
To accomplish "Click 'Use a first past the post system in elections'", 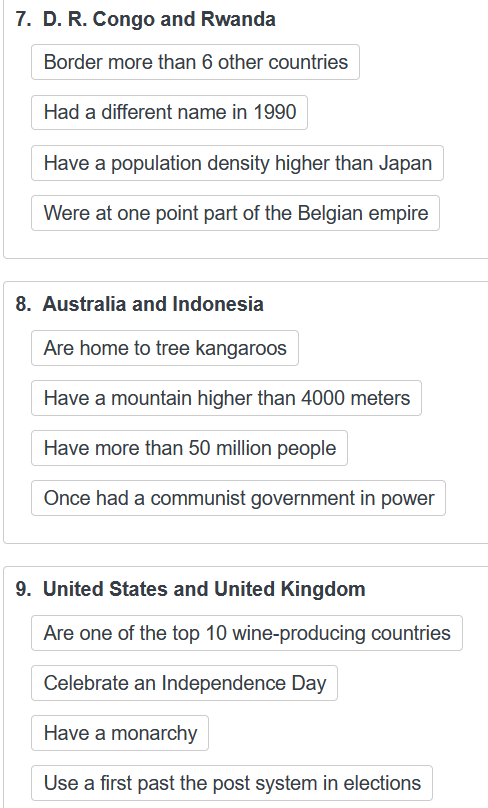I will [x=232, y=783].
